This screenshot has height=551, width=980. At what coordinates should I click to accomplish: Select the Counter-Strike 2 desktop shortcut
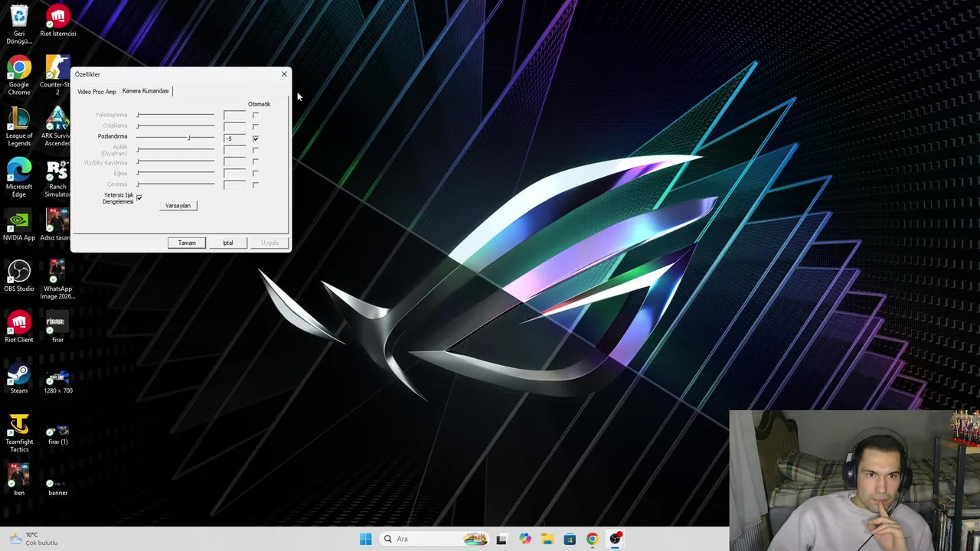click(x=57, y=75)
